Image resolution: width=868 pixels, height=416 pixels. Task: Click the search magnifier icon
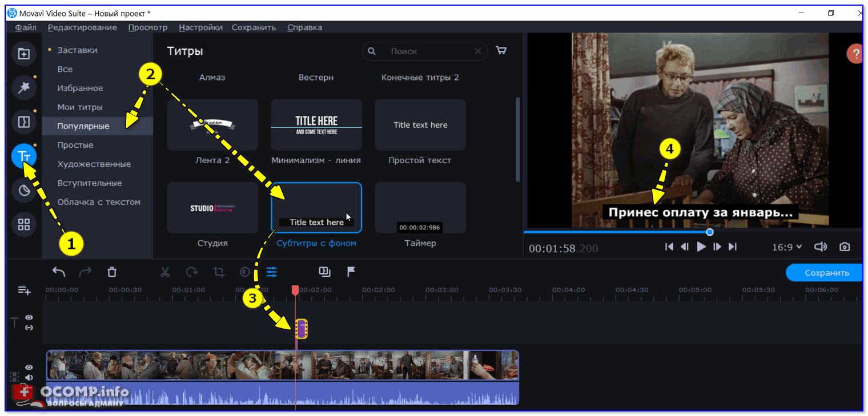372,51
